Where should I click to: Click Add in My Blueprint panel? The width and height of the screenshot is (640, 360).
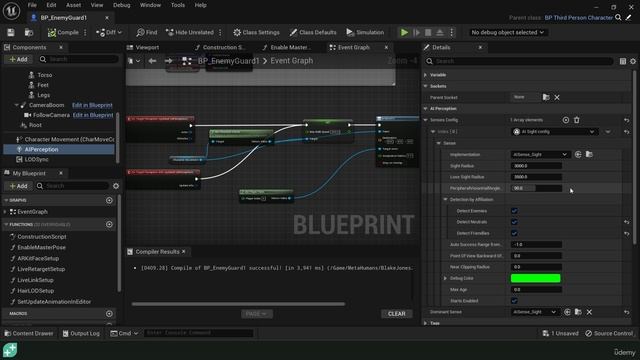18,186
